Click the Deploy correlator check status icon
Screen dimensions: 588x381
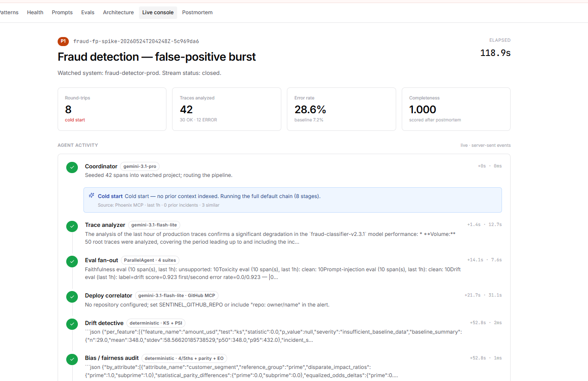tap(72, 297)
